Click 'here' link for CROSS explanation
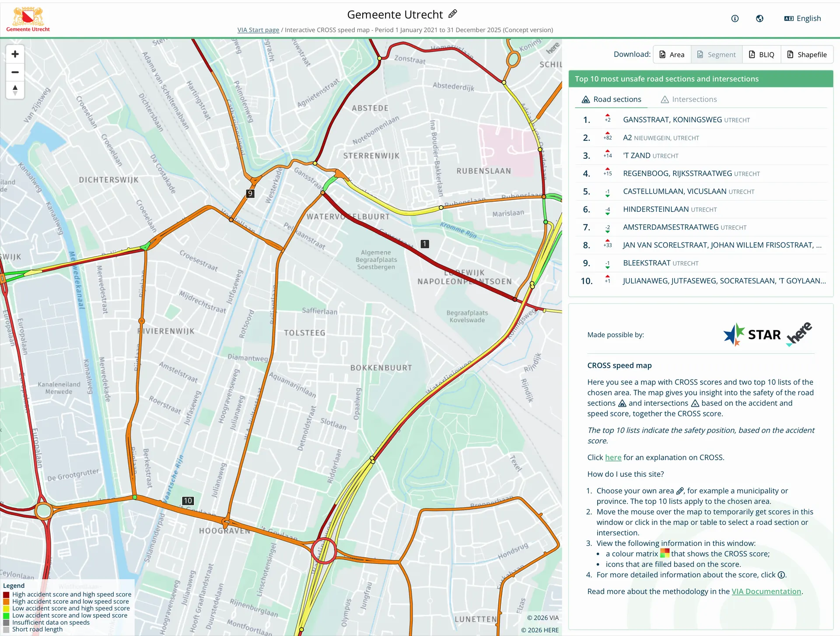 click(x=613, y=458)
